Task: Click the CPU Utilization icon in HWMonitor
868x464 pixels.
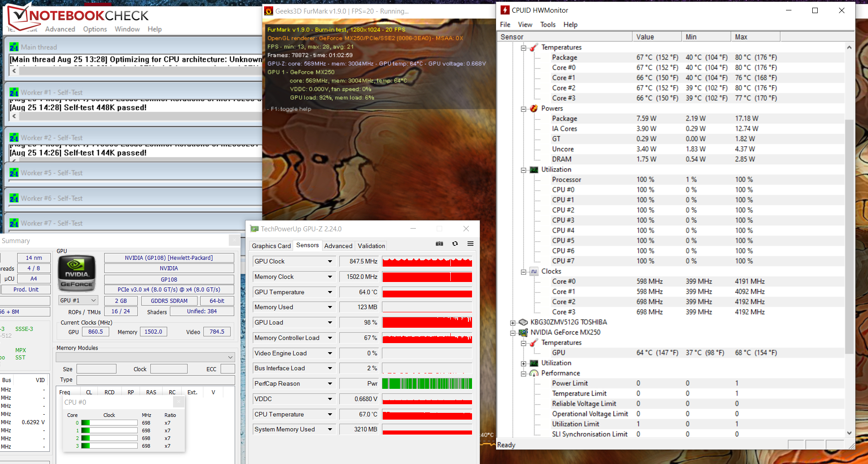Action: click(x=534, y=169)
